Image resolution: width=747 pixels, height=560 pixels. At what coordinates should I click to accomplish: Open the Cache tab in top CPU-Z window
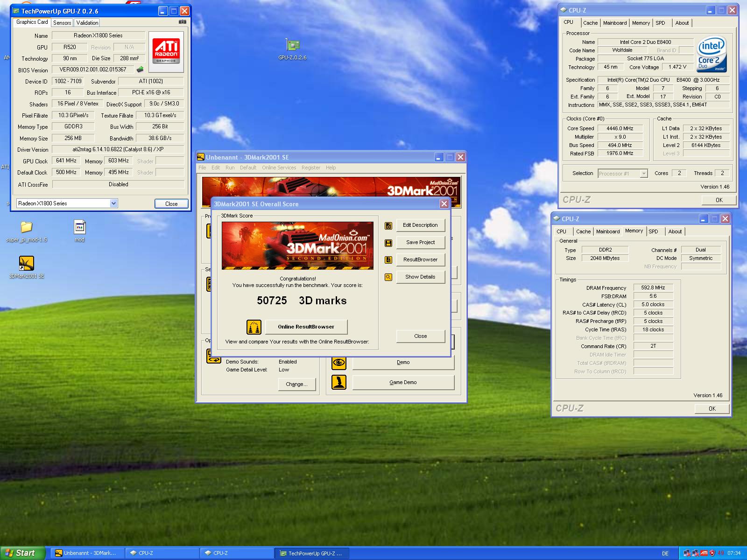pyautogui.click(x=590, y=23)
